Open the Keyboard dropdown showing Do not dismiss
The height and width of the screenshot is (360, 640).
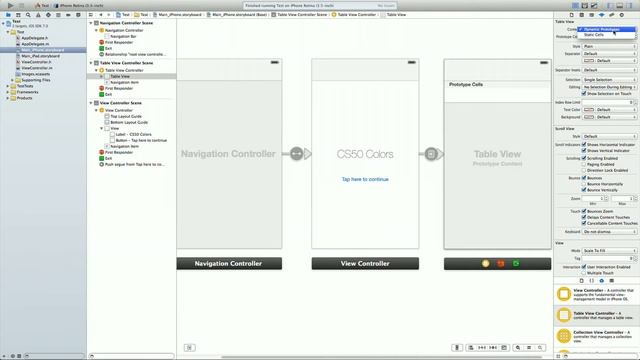tap(609, 232)
